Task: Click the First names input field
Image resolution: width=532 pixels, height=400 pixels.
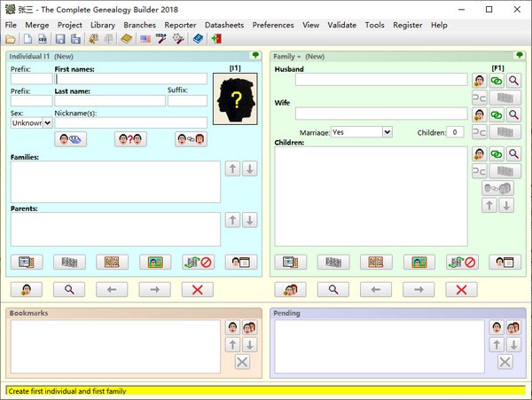Action: point(130,79)
